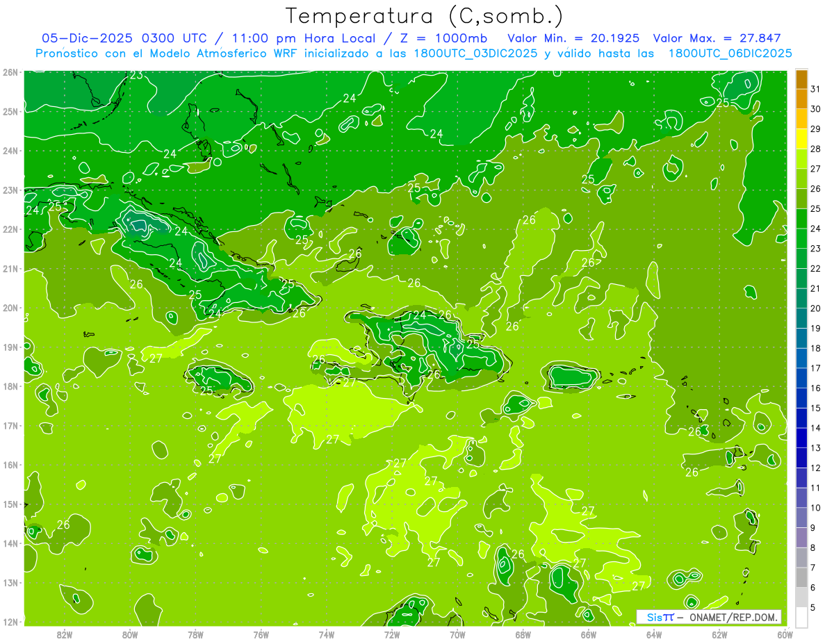Click initialization time "1800UTC_03DIC2025"
This screenshot has height=644, width=834.
(475, 53)
